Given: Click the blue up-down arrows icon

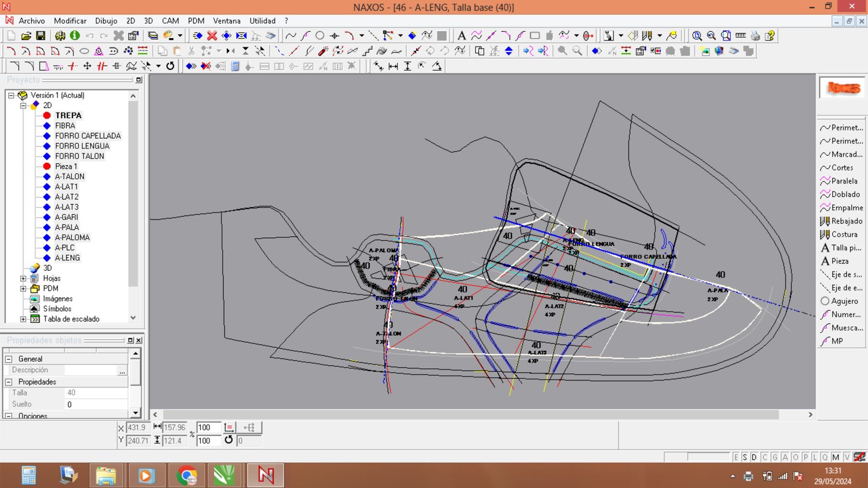Looking at the screenshot, I should point(509,51).
